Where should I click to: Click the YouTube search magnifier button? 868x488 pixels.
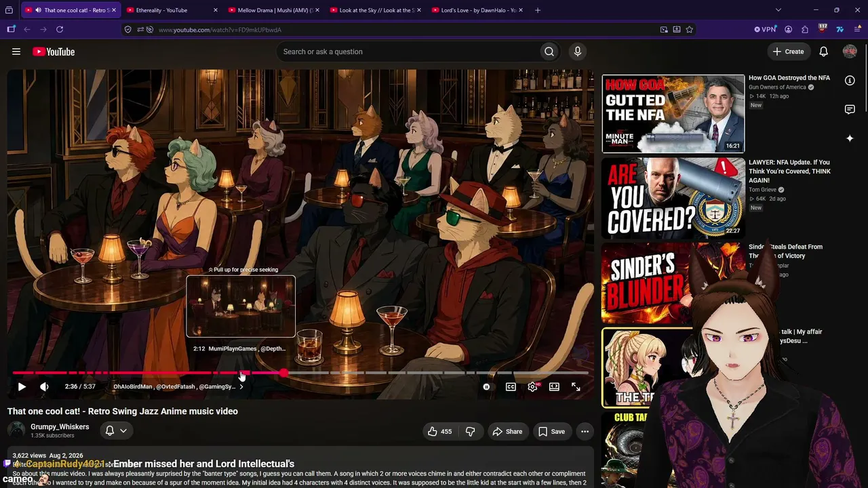549,52
